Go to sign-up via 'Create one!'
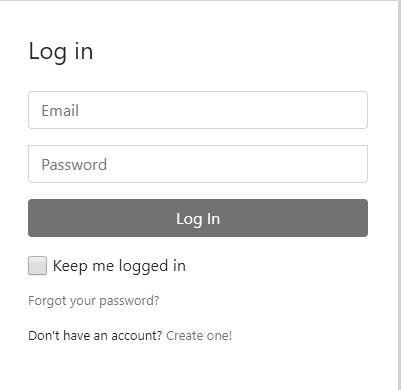 [x=199, y=335]
